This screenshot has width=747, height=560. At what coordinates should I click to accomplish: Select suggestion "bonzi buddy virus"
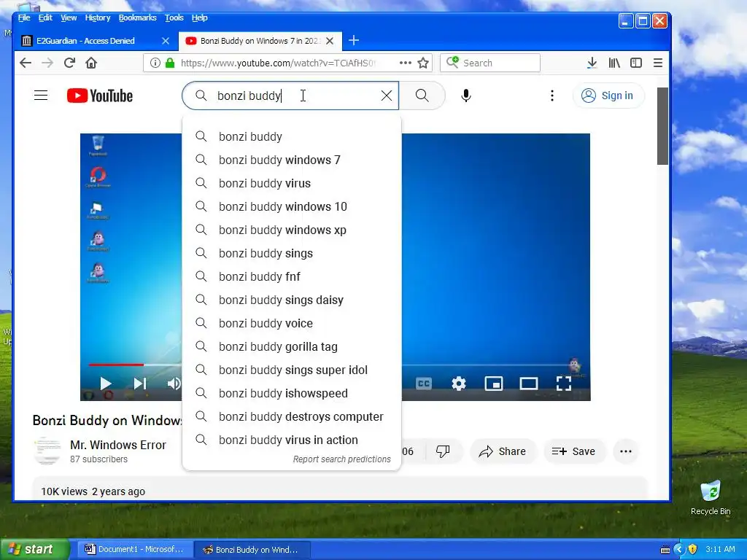coord(292,183)
